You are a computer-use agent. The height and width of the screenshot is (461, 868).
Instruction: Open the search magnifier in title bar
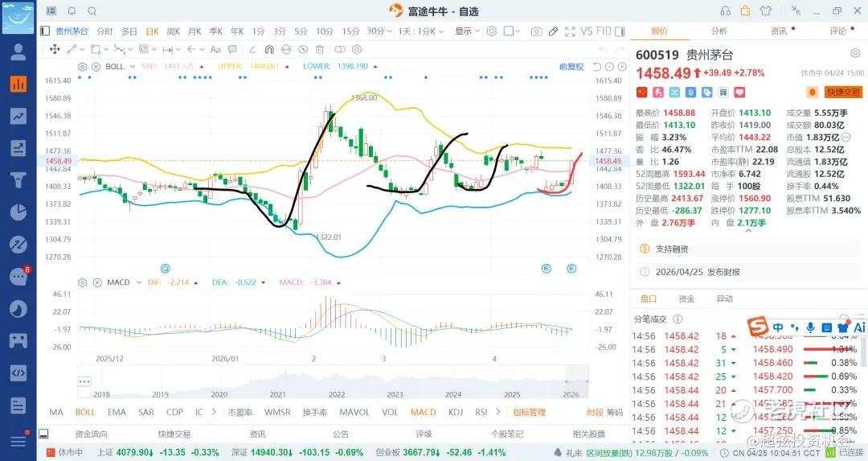pyautogui.click(x=92, y=11)
